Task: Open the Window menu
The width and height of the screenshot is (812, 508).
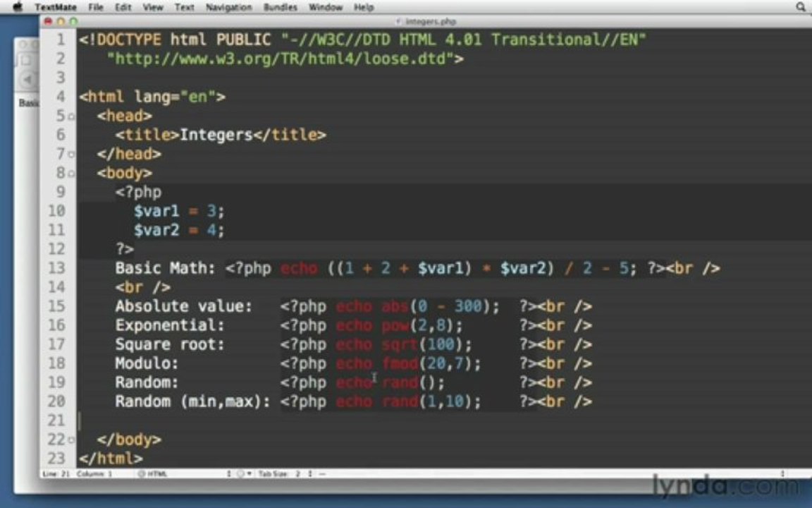Action: coord(326,7)
